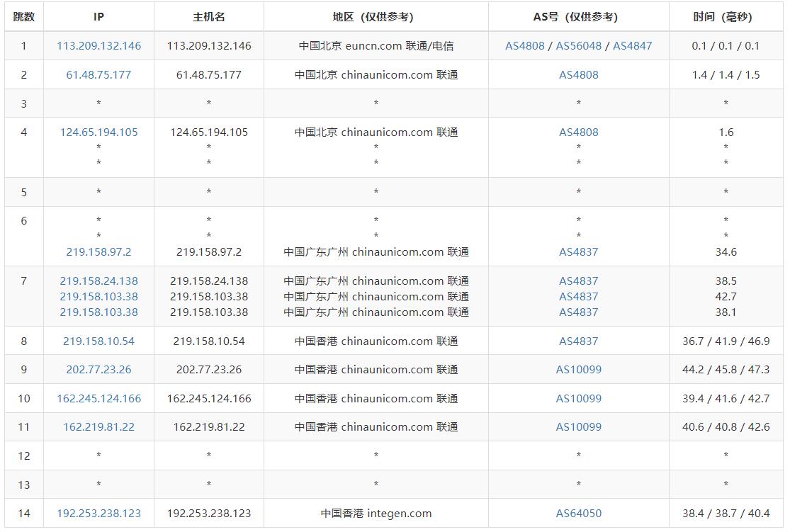Open AS4808 link in hop 4 row
This screenshot has width=790, height=532.
tap(579, 132)
